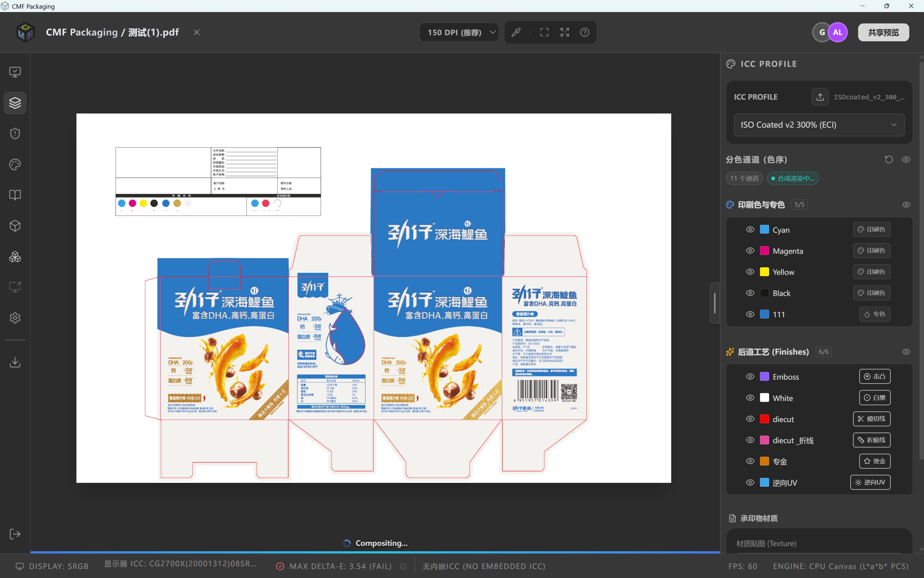Change channel 111 type 专色
Image resolution: width=924 pixels, height=578 pixels.
(x=875, y=314)
